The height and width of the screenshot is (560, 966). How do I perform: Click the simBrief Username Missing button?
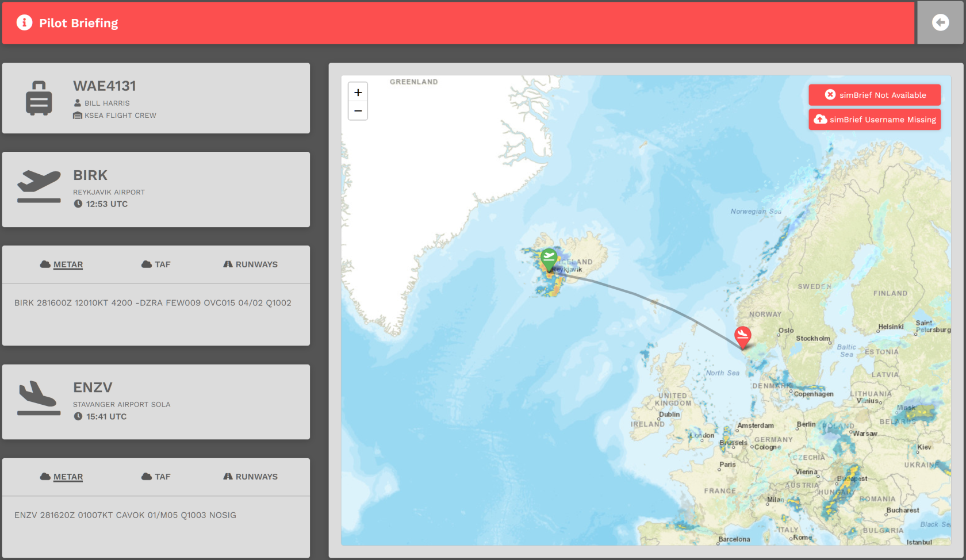tap(875, 119)
